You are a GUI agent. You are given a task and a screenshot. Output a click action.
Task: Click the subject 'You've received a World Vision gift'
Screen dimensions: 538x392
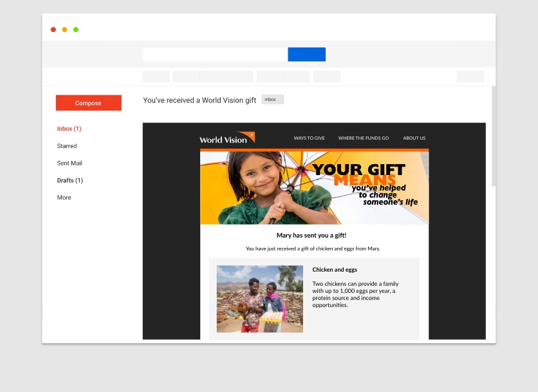(199, 100)
